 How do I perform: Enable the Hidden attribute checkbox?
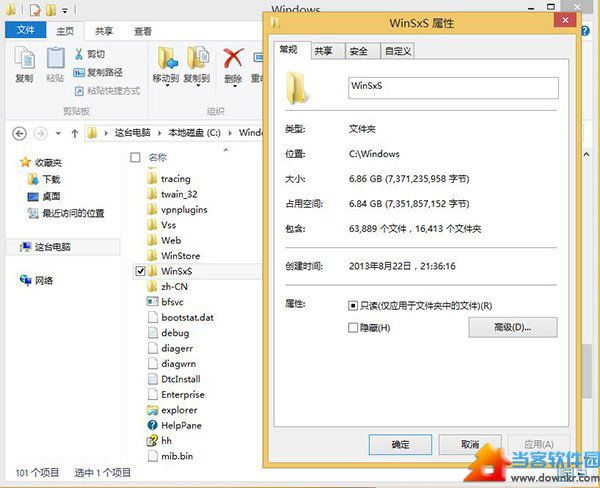[353, 328]
